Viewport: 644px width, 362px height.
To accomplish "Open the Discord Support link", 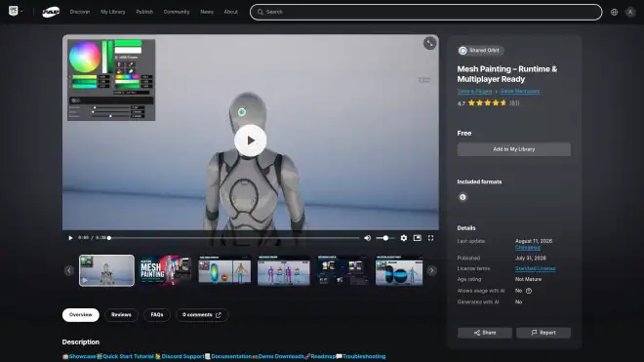I will 182,356.
